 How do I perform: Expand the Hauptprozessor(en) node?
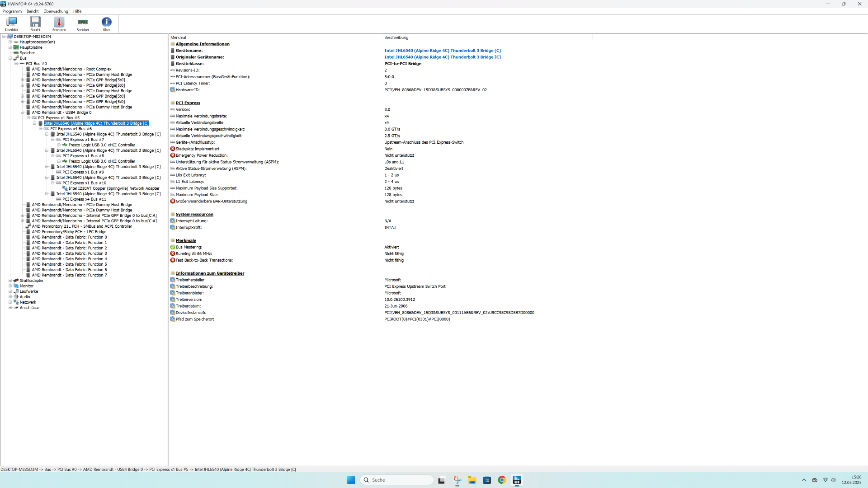[x=10, y=42]
